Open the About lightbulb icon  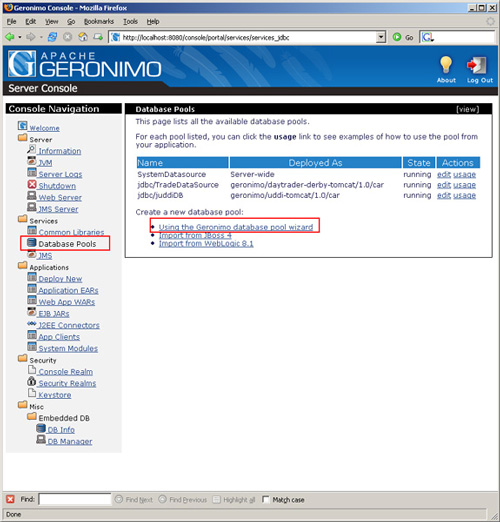446,65
